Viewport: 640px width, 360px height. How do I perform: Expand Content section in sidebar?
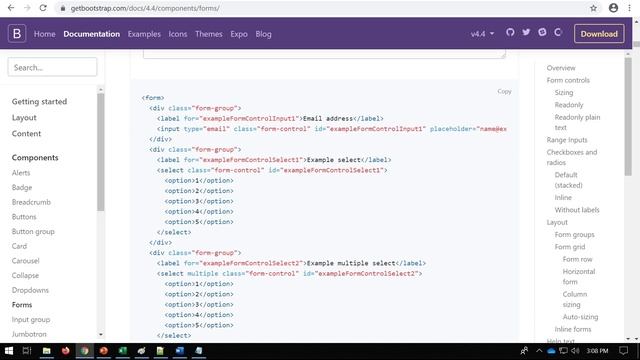[x=26, y=133]
